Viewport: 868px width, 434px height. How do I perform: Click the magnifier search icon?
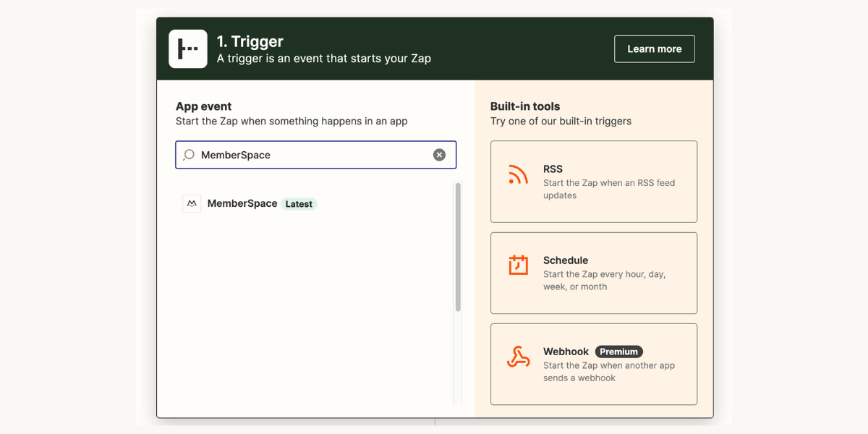tap(189, 155)
